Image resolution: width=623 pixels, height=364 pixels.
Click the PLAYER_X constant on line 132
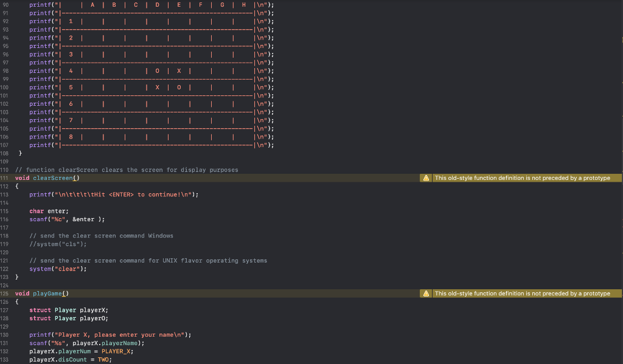[x=117, y=351]
